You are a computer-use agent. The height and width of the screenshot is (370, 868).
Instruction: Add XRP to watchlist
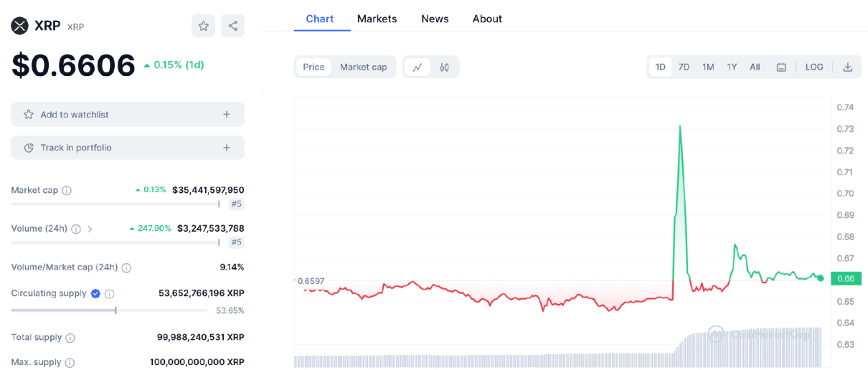pyautogui.click(x=128, y=114)
